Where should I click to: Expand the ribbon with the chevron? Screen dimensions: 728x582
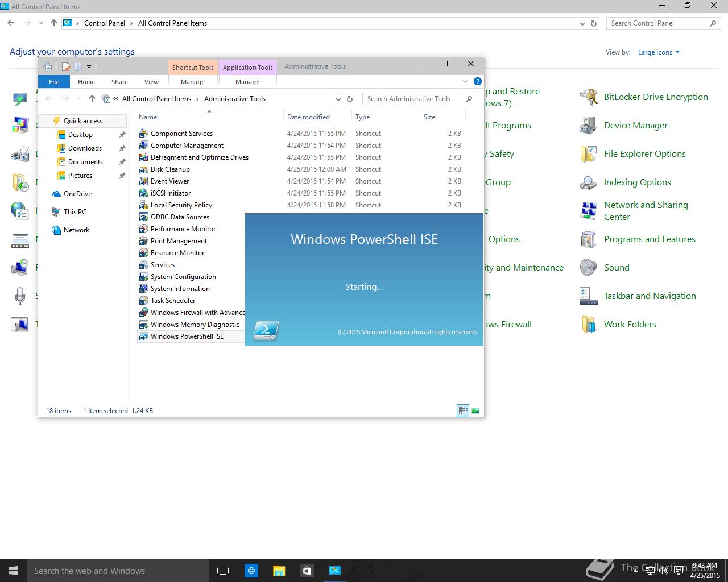click(465, 81)
